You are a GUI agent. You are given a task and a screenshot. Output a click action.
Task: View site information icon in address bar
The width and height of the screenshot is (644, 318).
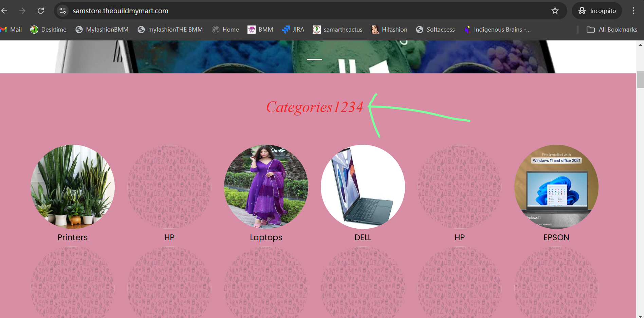click(63, 11)
